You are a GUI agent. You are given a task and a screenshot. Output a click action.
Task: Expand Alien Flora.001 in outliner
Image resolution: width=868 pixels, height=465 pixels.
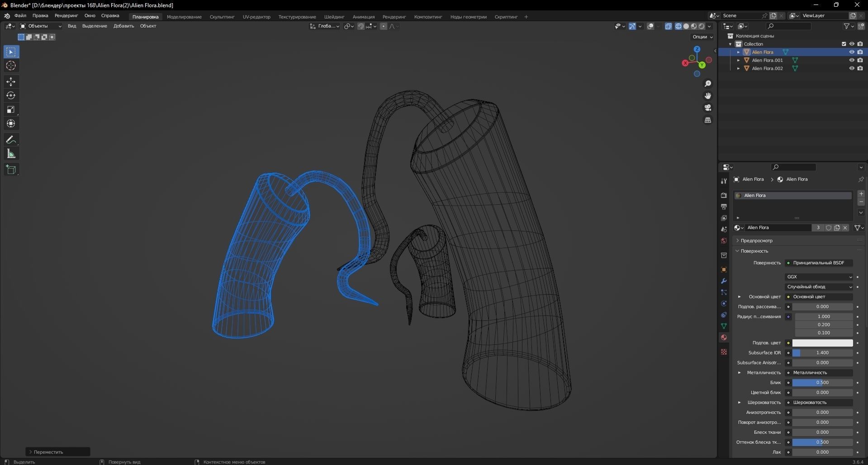click(739, 60)
